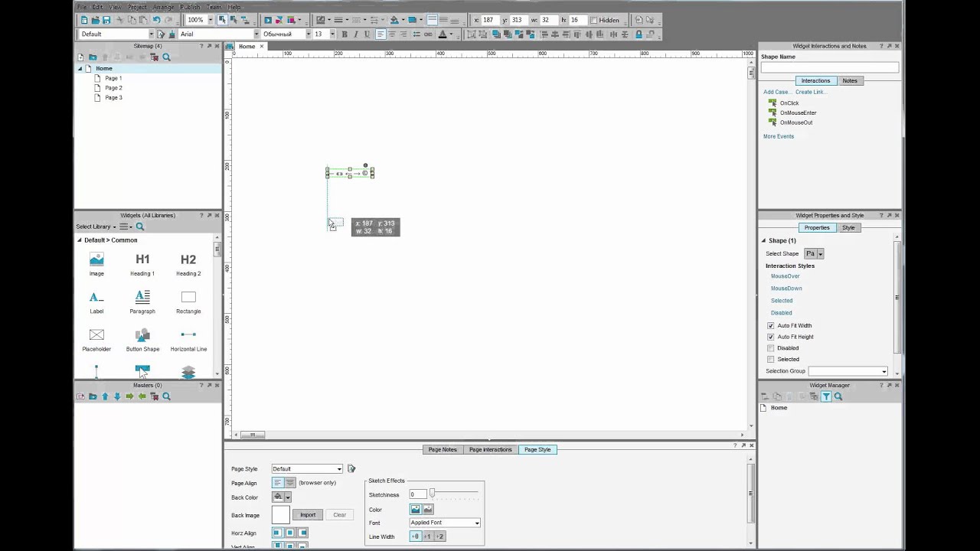The image size is (980, 551).
Task: Select the Horizontal Line widget
Action: 188,341
